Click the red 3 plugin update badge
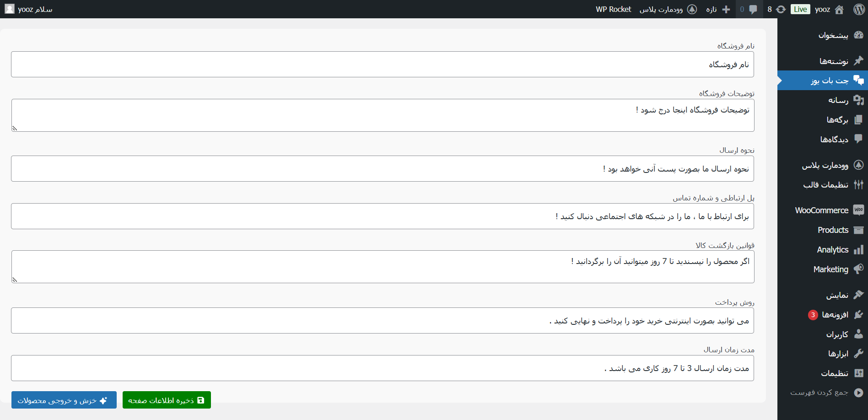The height and width of the screenshot is (420, 868). (x=813, y=315)
